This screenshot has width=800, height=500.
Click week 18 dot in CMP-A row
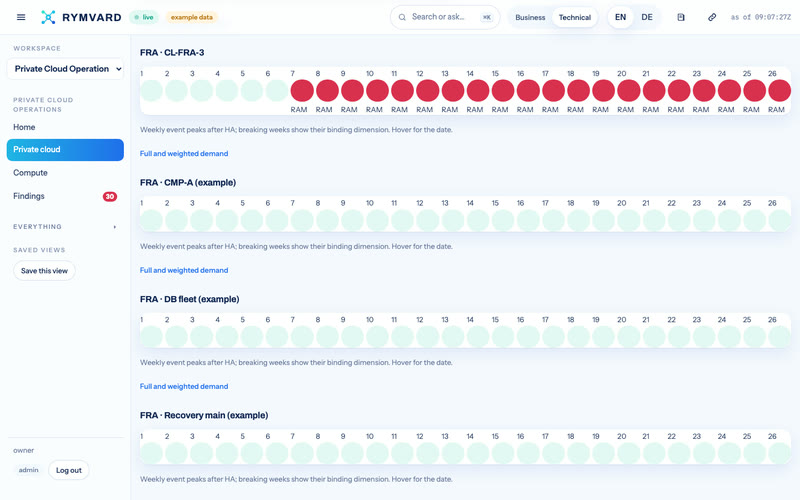tap(579, 220)
